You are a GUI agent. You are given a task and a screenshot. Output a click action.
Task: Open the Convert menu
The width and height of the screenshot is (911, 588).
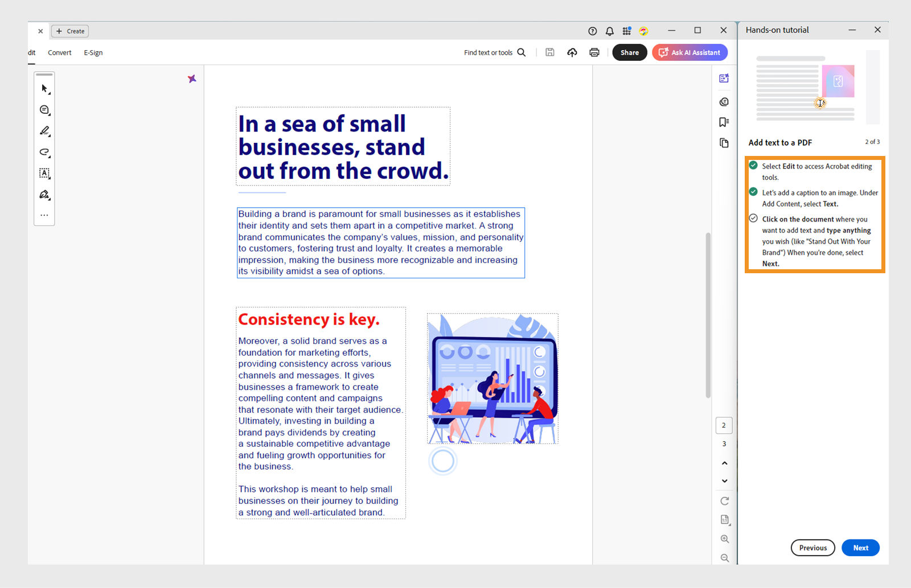coord(60,52)
